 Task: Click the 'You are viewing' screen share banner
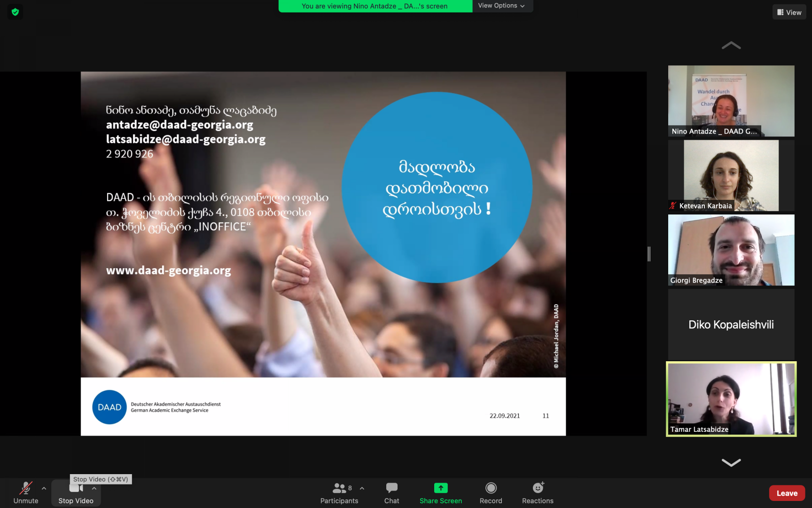tap(375, 6)
